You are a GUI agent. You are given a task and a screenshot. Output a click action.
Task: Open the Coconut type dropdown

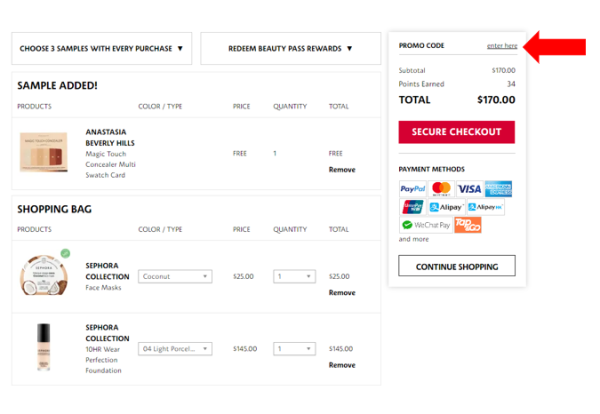pos(175,276)
